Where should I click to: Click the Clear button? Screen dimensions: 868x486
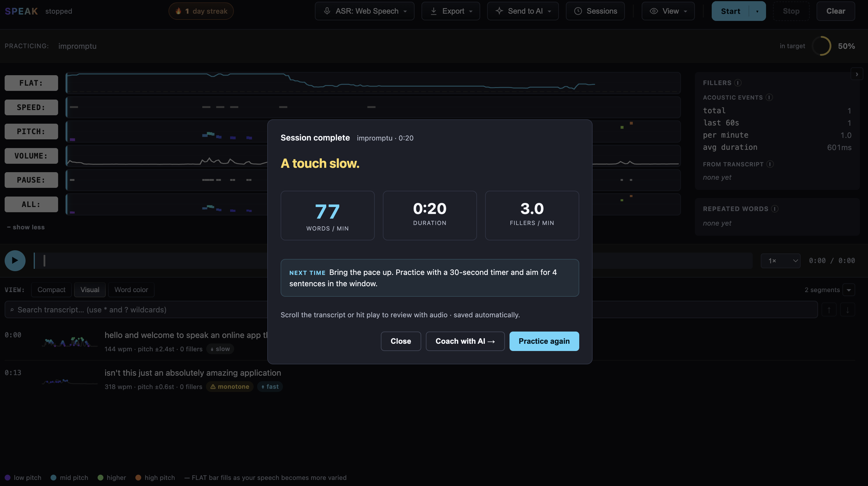coord(836,11)
